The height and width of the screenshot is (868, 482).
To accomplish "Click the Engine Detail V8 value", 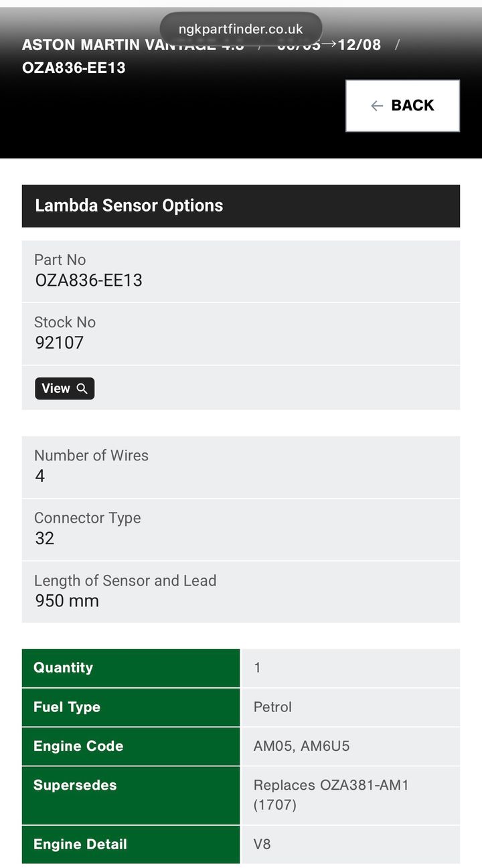I will tap(262, 844).
